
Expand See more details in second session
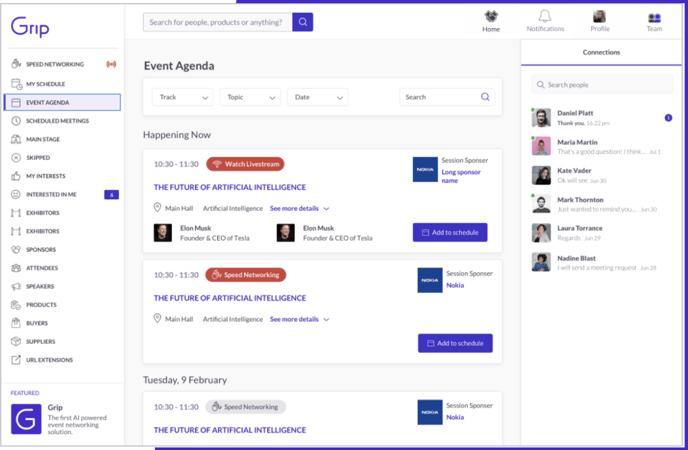(x=299, y=319)
